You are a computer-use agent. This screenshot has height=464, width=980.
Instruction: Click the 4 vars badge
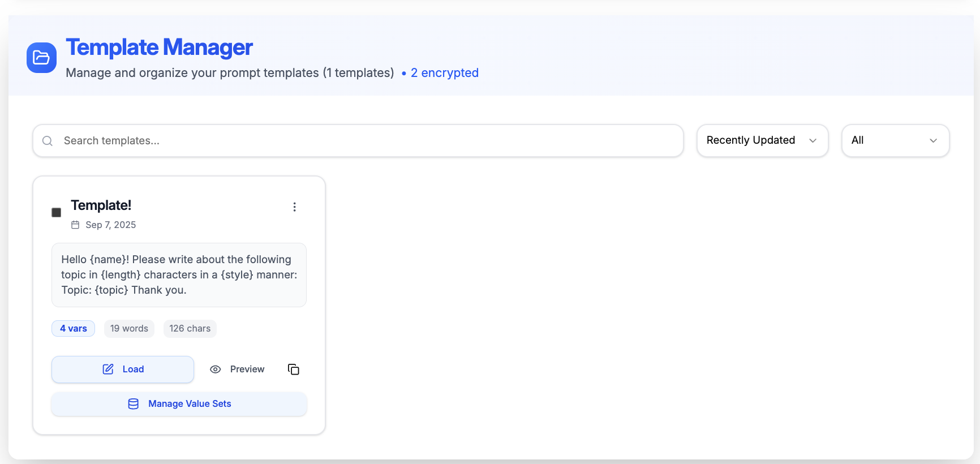tap(74, 329)
